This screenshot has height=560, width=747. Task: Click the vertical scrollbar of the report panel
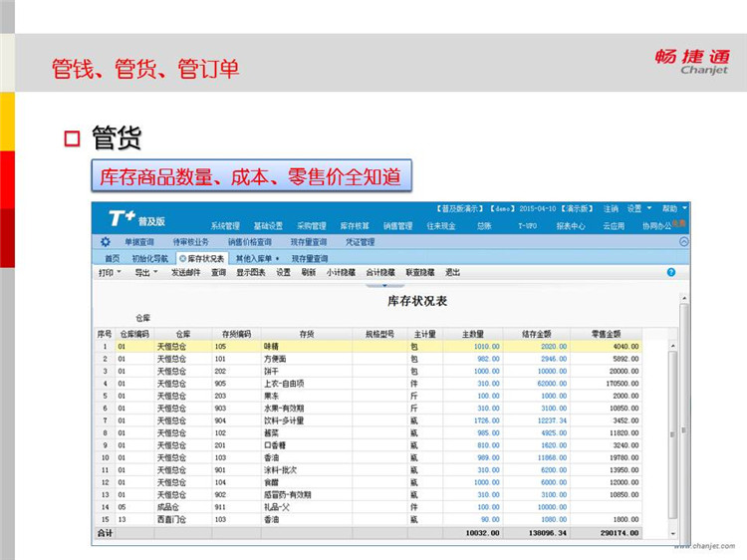click(684, 420)
